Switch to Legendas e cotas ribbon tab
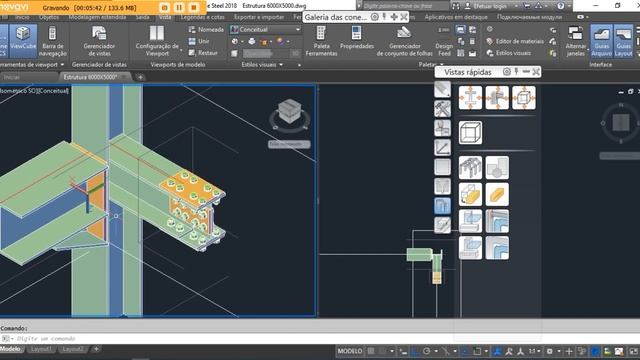 tap(202, 17)
